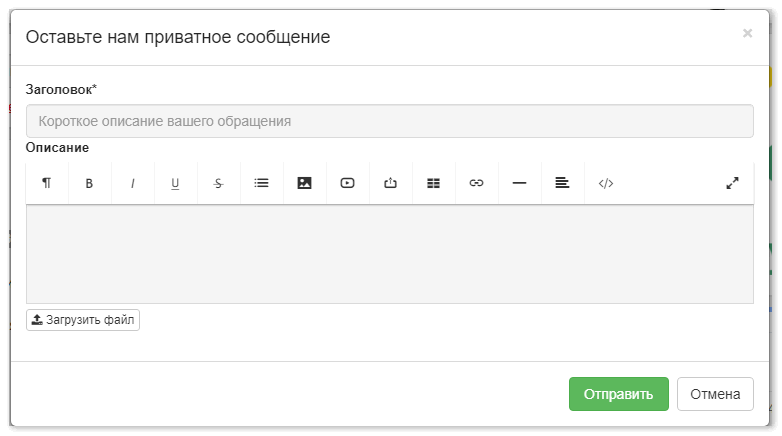Click the Загрузить файл upload button
This screenshot has height=436, width=782.
pyautogui.click(x=83, y=320)
